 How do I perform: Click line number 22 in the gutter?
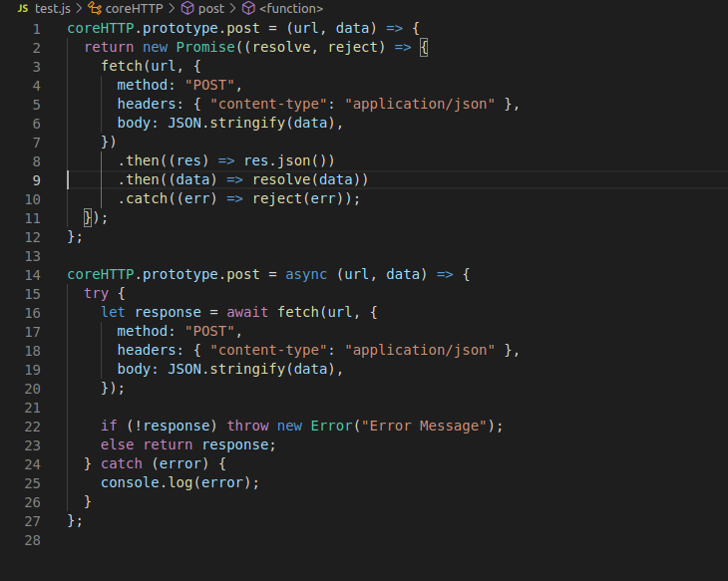coord(33,427)
